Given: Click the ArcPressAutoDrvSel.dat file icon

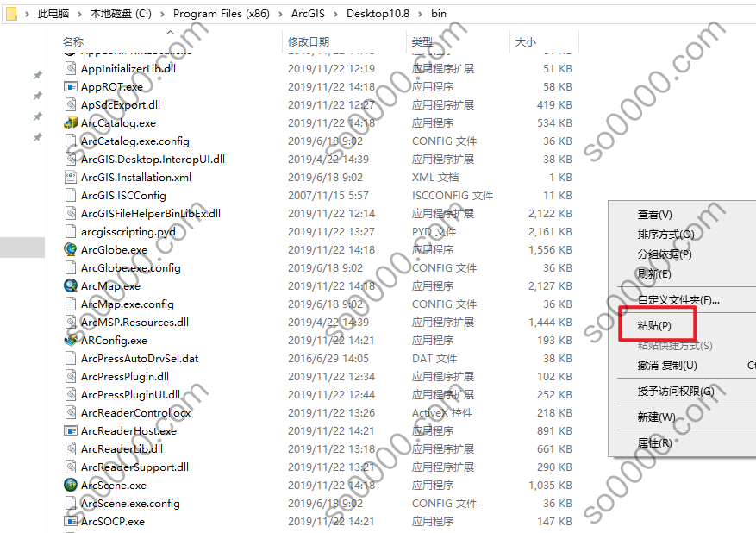Looking at the screenshot, I should click(71, 359).
